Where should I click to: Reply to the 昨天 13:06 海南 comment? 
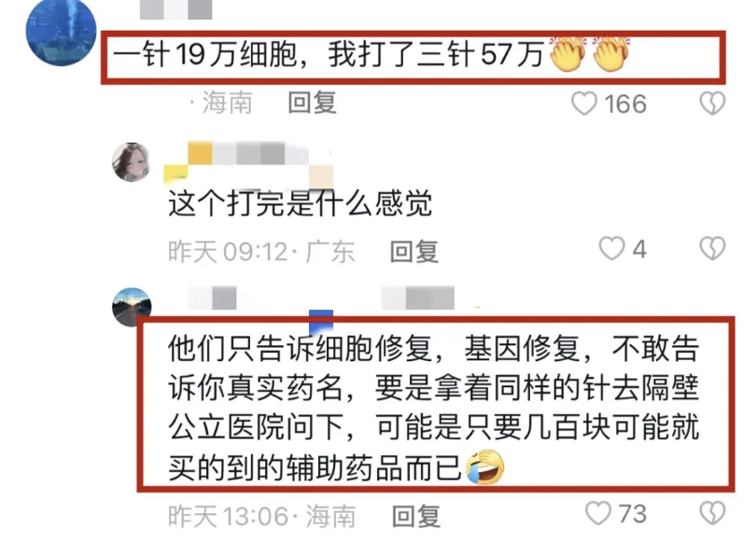pos(416,517)
